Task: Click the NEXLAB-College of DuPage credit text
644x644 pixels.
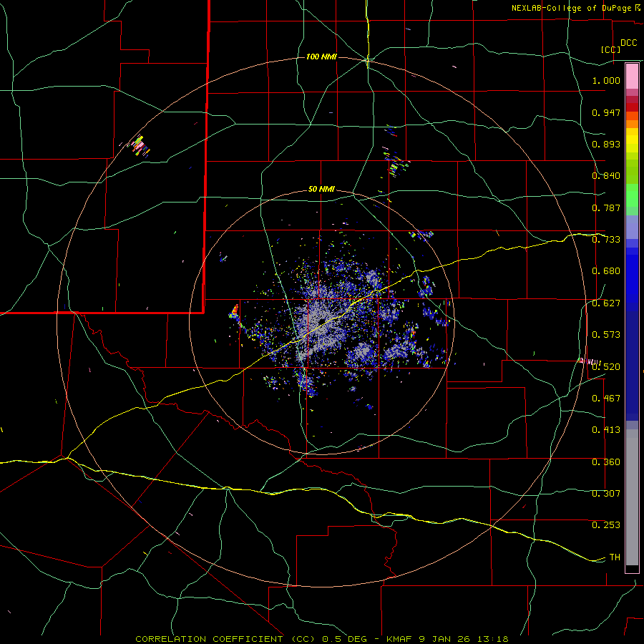Action: (571, 8)
